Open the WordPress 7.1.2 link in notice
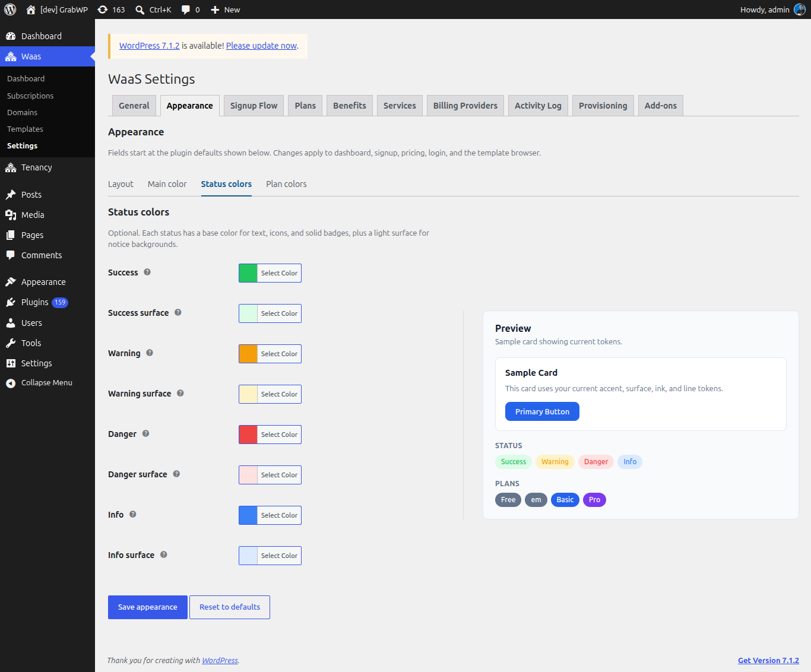 click(x=150, y=46)
